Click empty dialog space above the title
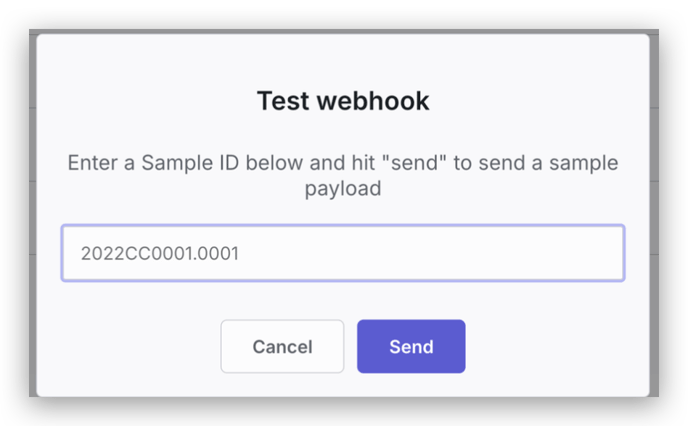Screen dimensions: 688x426 [x=343, y=59]
